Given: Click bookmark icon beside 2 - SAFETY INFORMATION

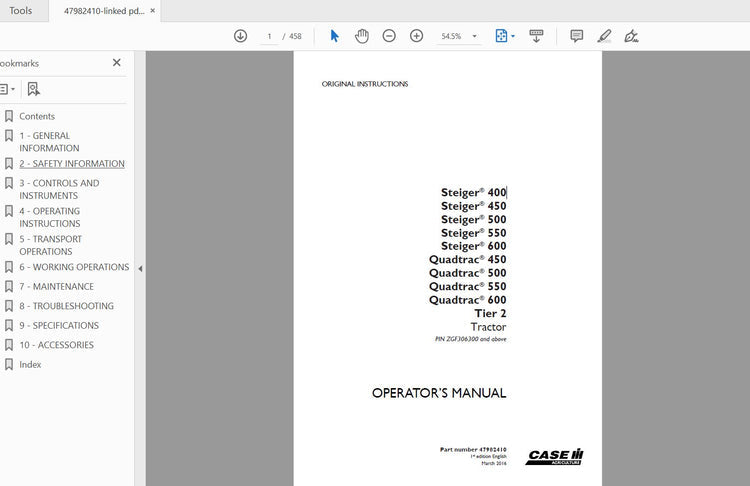Looking at the screenshot, I should click(x=9, y=164).
